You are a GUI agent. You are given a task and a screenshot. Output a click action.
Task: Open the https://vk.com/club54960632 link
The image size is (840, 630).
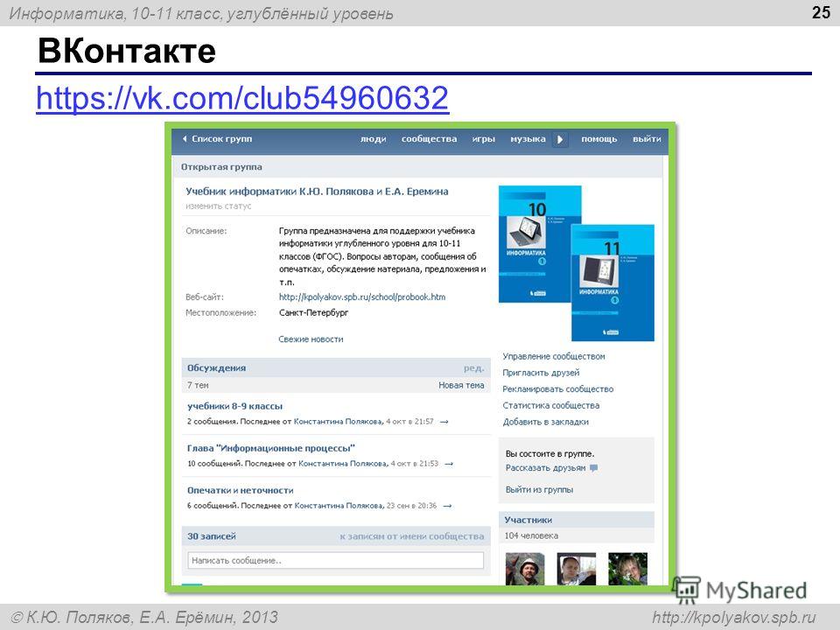[x=242, y=97]
